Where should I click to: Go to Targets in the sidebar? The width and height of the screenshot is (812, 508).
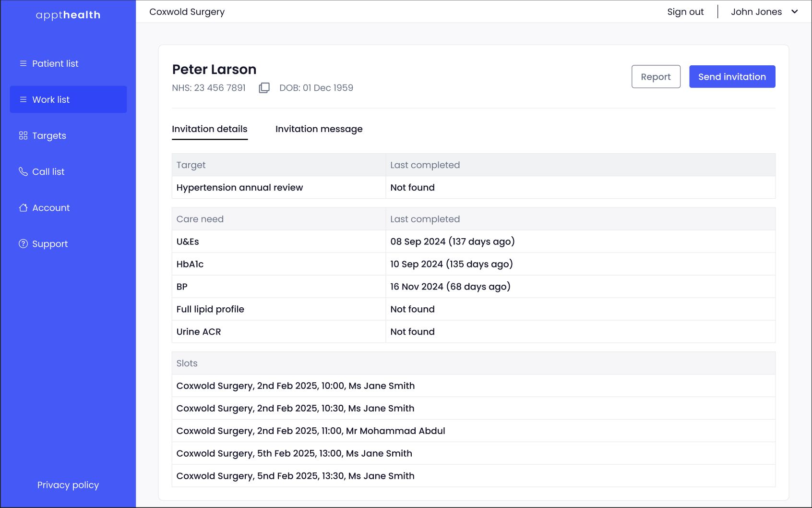pyautogui.click(x=68, y=135)
